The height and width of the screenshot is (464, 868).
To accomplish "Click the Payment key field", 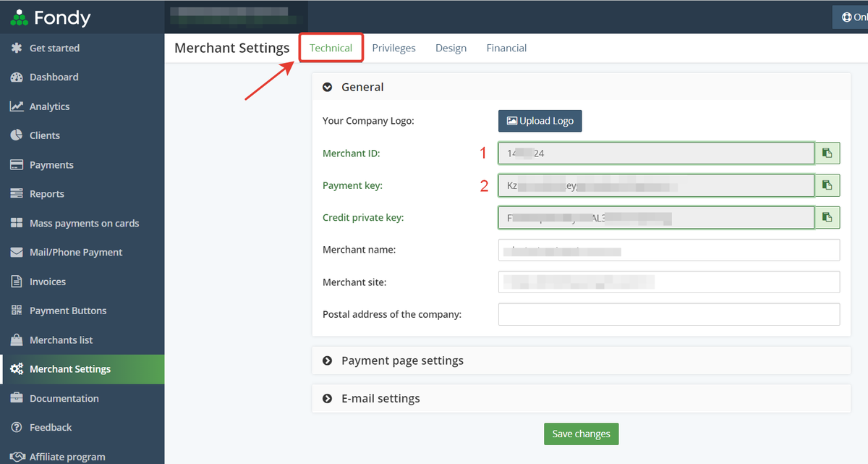I will click(x=656, y=185).
